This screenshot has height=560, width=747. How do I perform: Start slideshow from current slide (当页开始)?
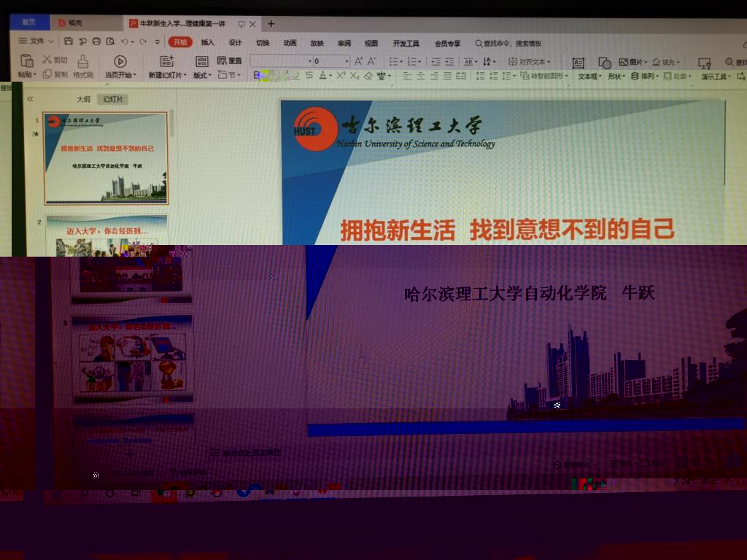(120, 66)
